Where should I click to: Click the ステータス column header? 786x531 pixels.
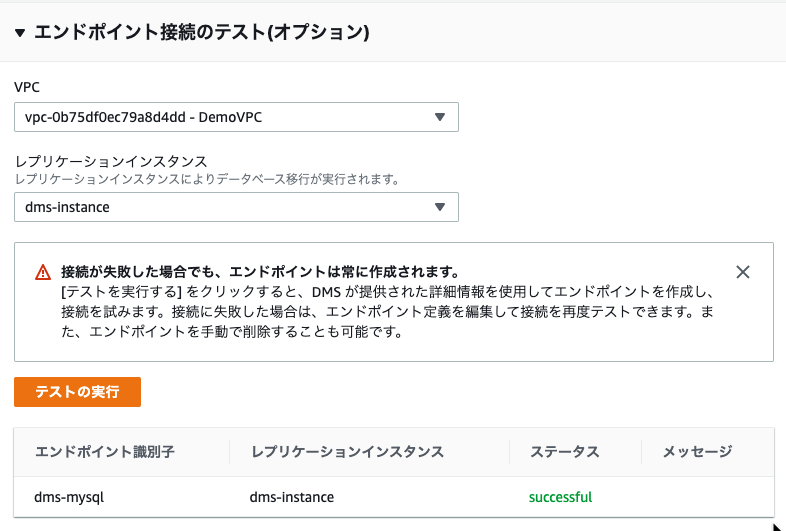[565, 452]
